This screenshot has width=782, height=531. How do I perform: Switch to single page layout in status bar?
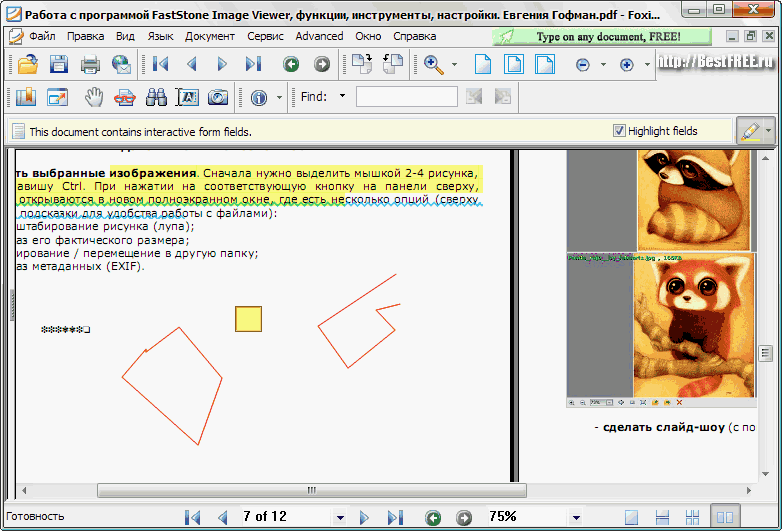[x=631, y=518]
